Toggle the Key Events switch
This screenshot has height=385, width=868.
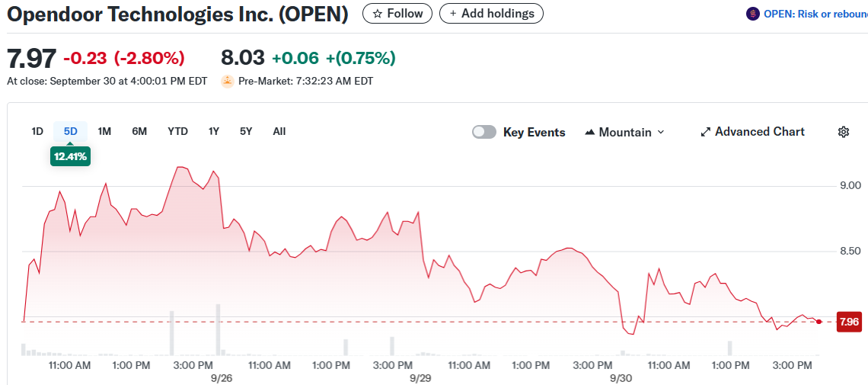pos(484,132)
